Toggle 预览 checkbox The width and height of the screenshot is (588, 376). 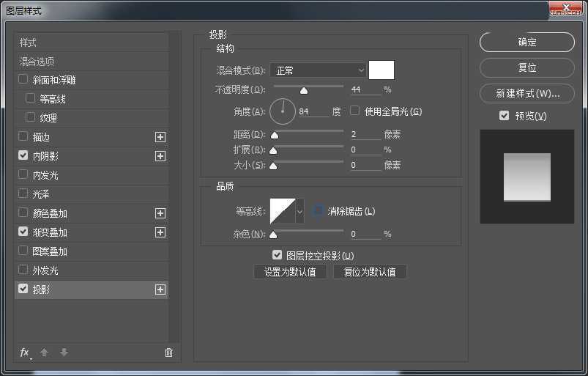(504, 116)
